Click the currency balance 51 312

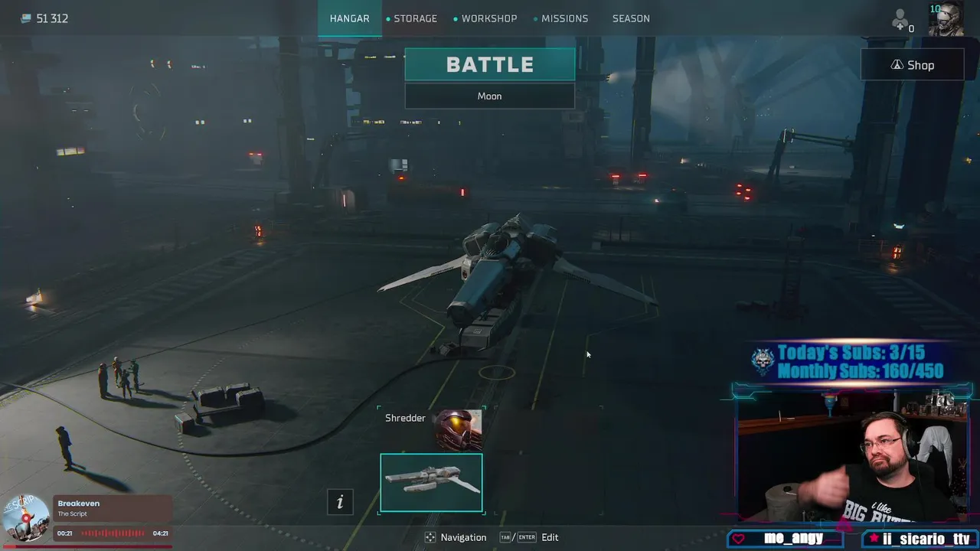(52, 18)
